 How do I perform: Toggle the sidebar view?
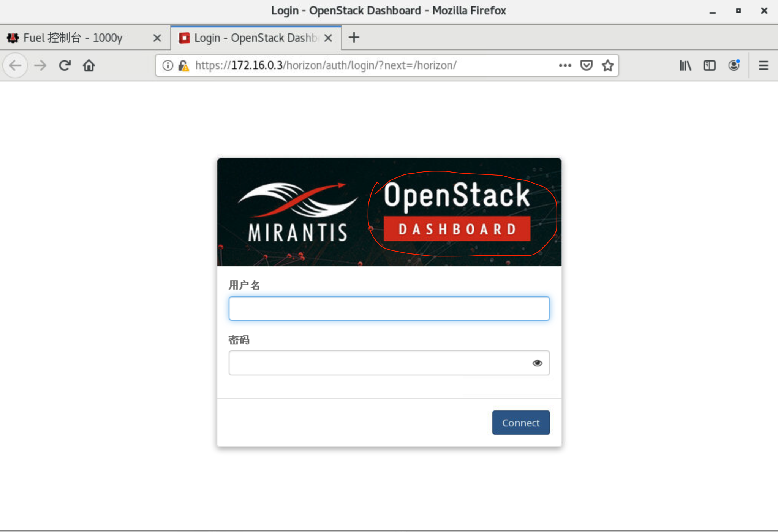[x=709, y=65]
